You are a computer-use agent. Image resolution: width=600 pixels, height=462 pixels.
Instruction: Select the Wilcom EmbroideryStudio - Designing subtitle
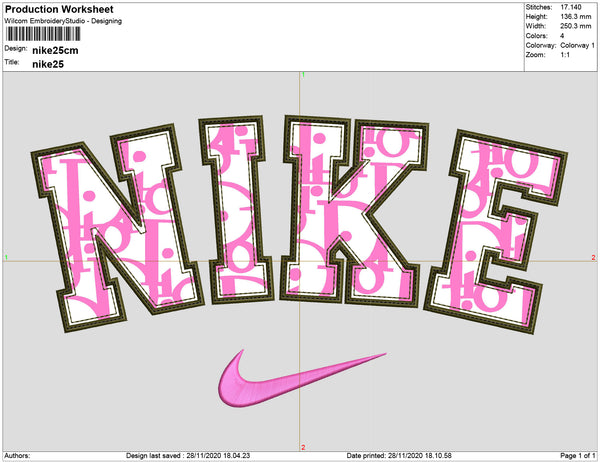pyautogui.click(x=63, y=21)
